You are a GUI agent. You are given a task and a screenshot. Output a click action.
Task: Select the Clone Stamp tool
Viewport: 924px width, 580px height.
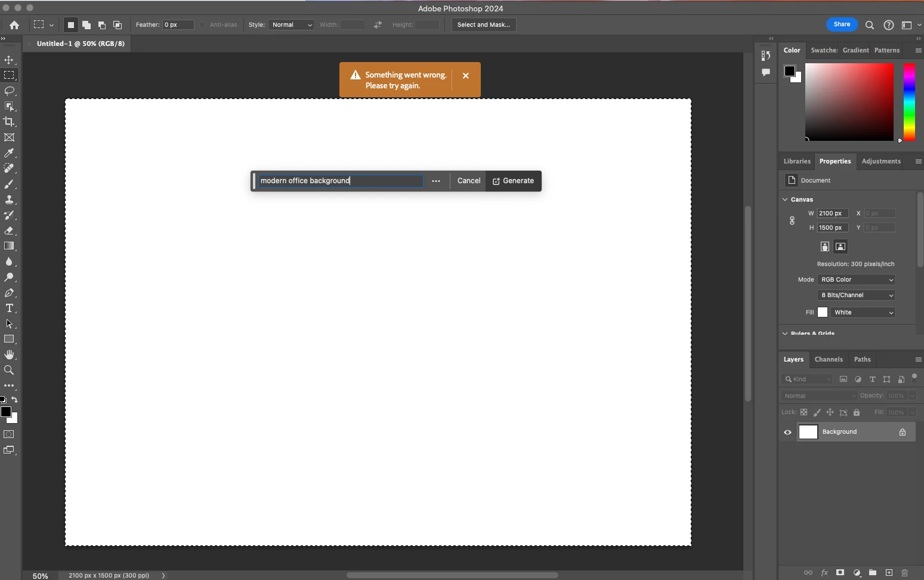tap(9, 200)
